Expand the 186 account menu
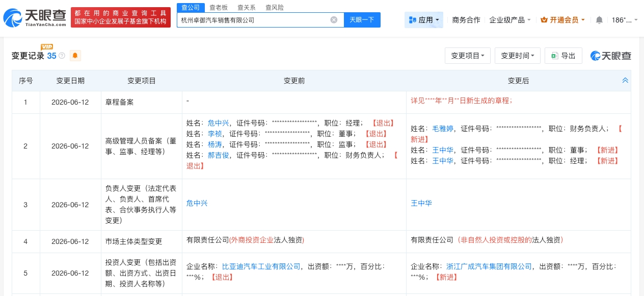This screenshot has width=644, height=296. 624,20
